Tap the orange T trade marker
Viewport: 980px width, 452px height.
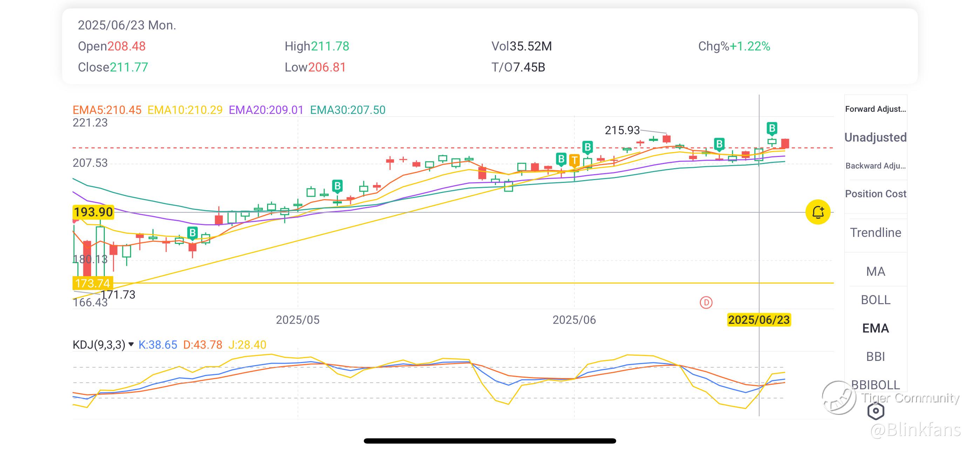(x=574, y=160)
